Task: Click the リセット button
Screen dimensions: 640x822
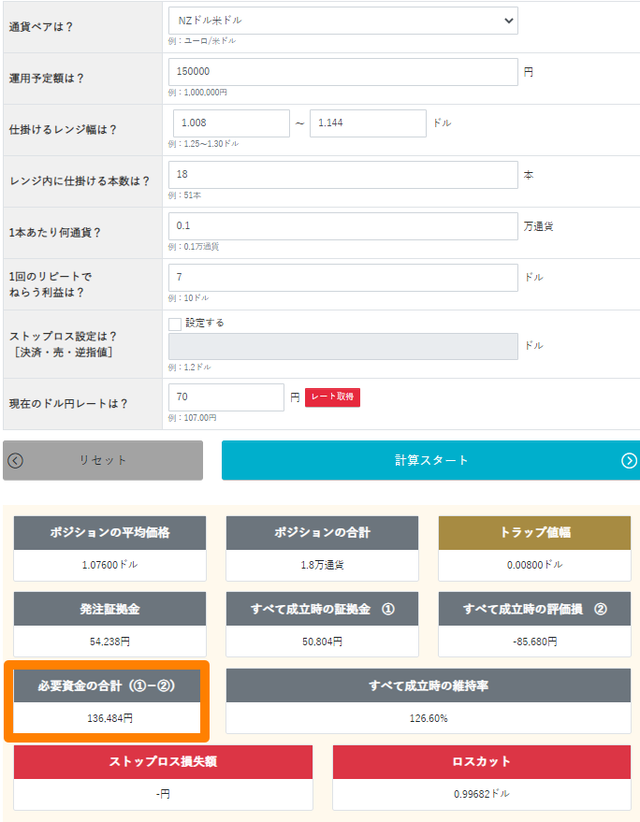Action: [x=103, y=460]
